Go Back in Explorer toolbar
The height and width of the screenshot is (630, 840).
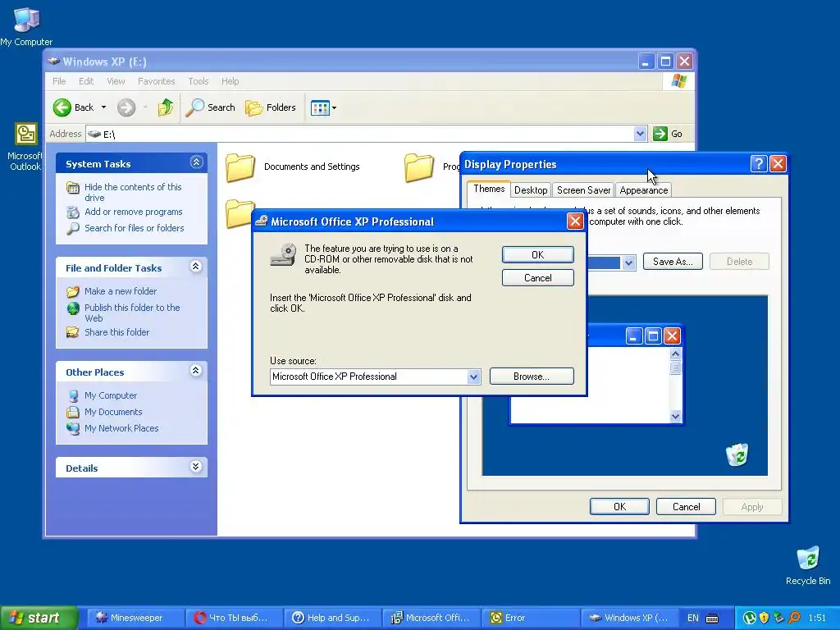pyautogui.click(x=74, y=107)
